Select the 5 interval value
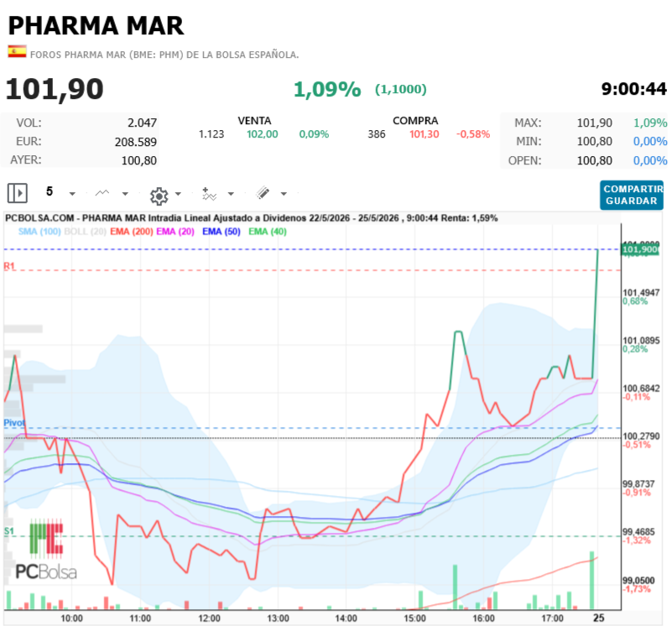 pos(49,191)
